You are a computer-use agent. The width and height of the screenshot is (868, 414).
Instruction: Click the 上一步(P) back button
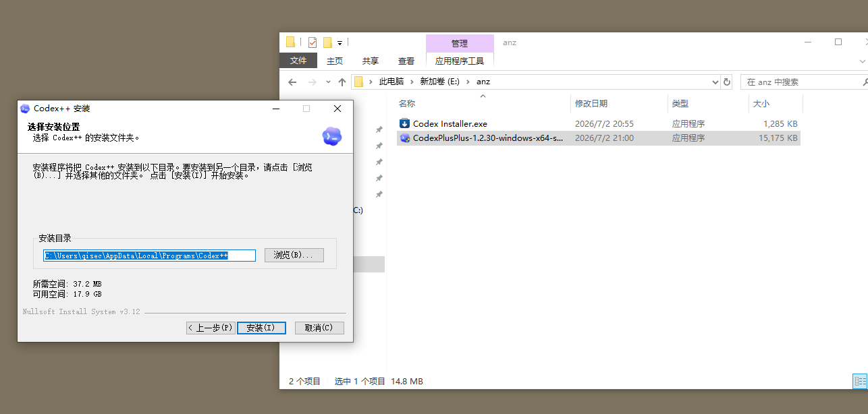[x=211, y=328]
